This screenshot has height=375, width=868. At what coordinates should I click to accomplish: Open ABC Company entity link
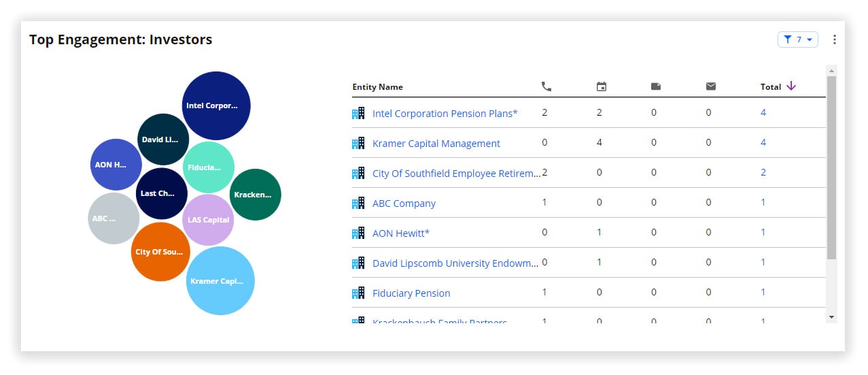(404, 203)
